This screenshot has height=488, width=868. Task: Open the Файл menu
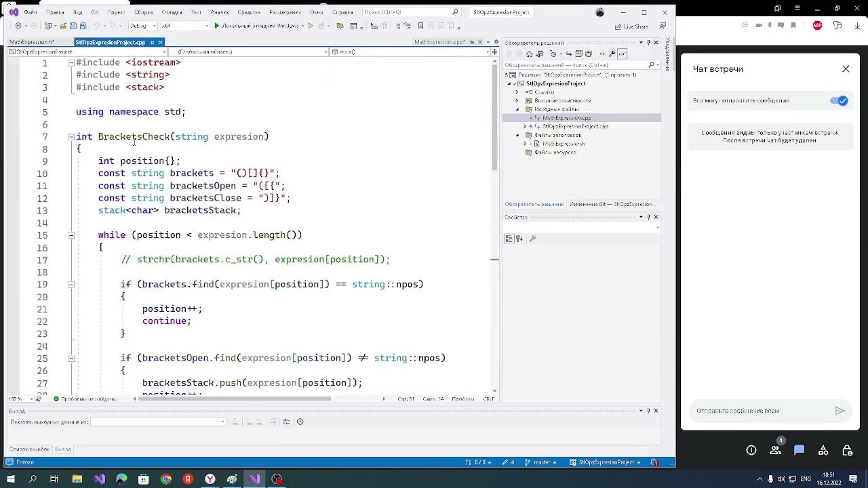point(31,12)
